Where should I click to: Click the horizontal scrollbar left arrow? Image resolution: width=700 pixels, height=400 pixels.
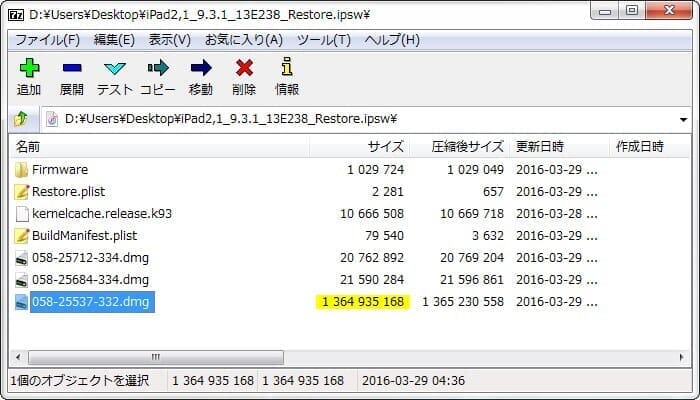click(x=18, y=357)
